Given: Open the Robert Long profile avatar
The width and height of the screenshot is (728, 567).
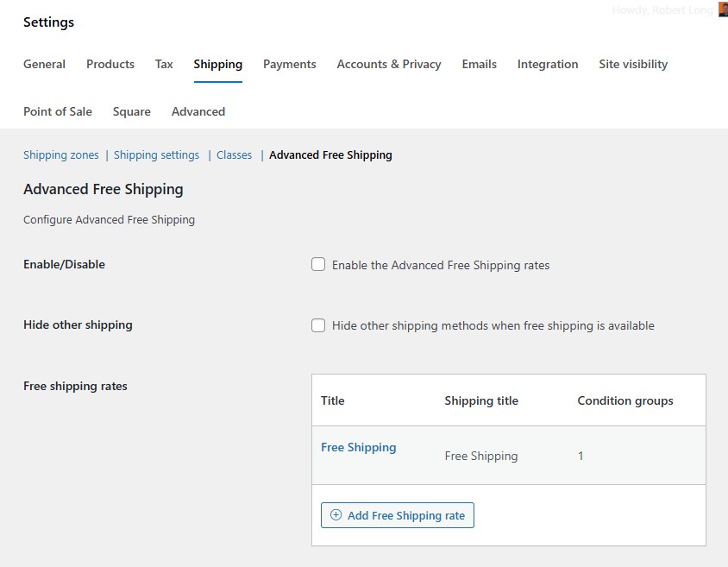Looking at the screenshot, I should point(722,10).
